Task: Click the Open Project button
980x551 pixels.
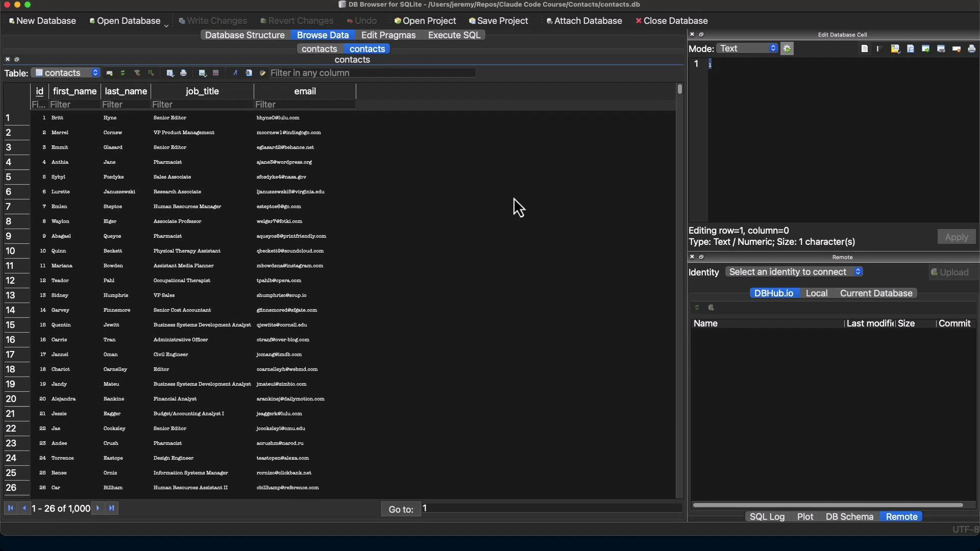Action: [425, 21]
